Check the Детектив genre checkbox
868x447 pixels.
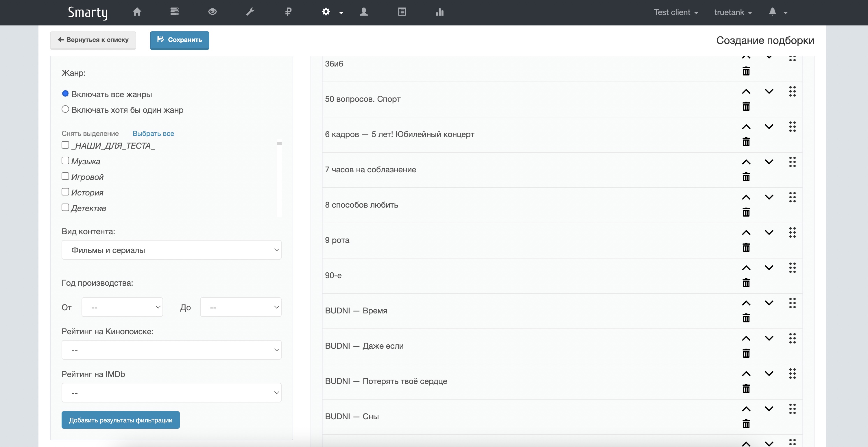tap(65, 207)
